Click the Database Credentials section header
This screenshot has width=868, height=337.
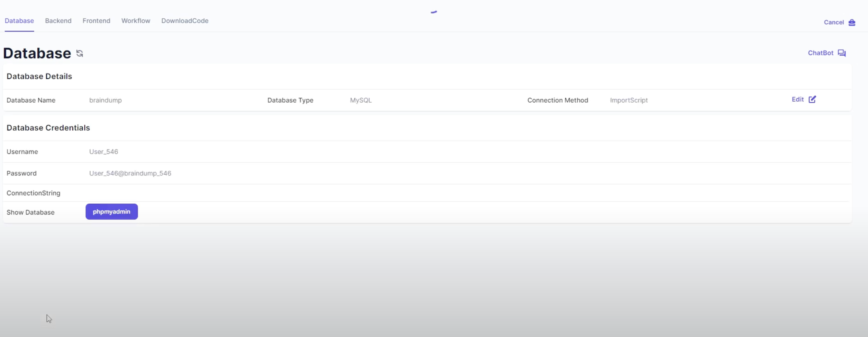[x=48, y=127]
